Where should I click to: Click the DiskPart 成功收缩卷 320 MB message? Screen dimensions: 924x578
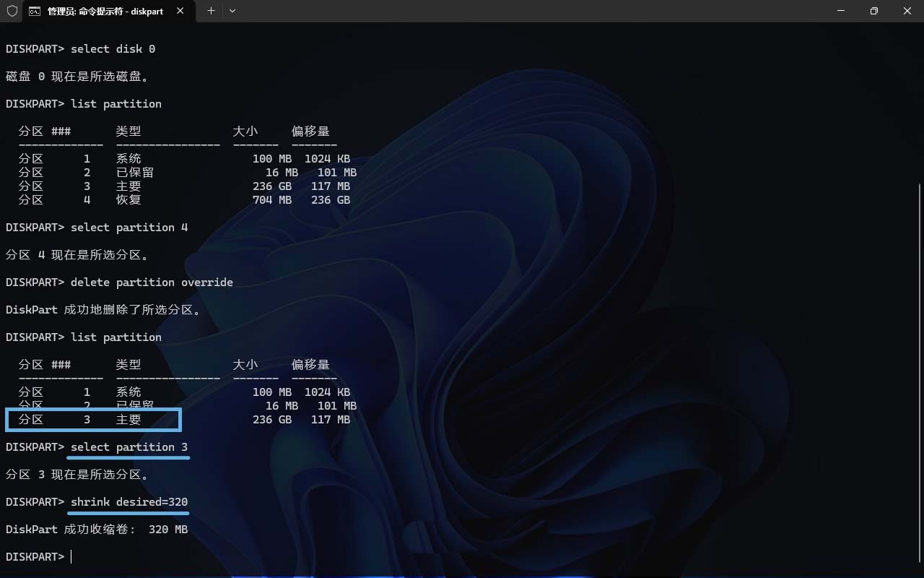97,530
